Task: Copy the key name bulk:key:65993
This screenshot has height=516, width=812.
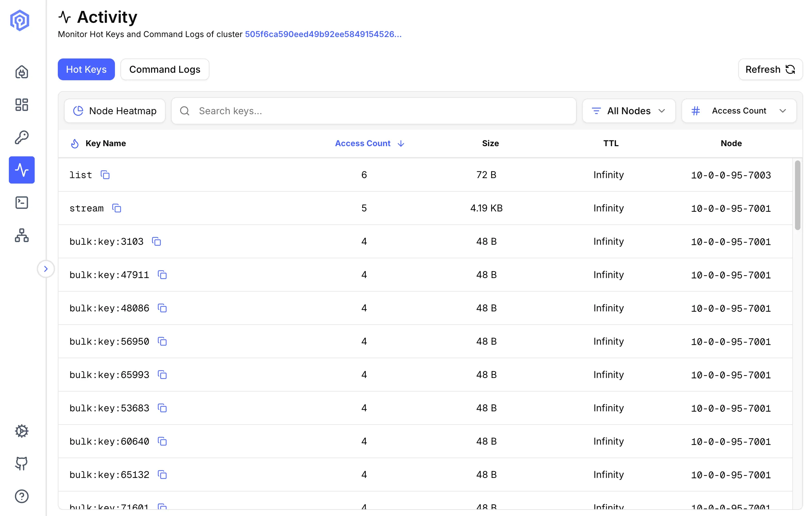Action: 162,375
